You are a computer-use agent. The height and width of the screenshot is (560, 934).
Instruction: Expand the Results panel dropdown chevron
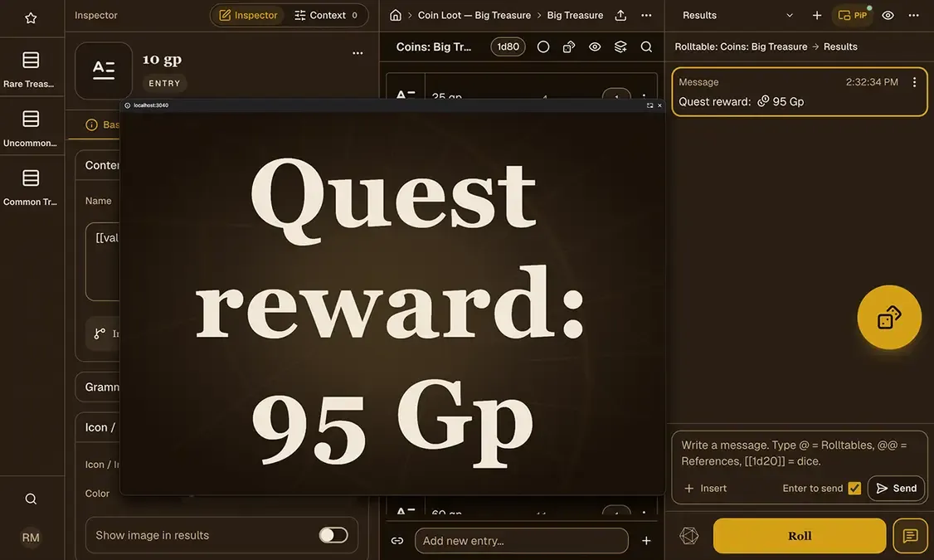[x=790, y=16]
